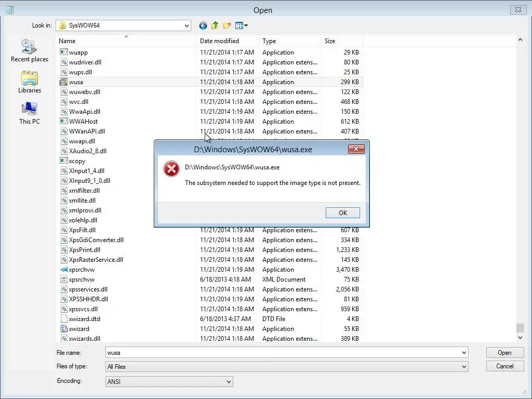Select the wuapp application icon
Image resolution: width=532 pixels, height=399 pixels.
coord(63,52)
